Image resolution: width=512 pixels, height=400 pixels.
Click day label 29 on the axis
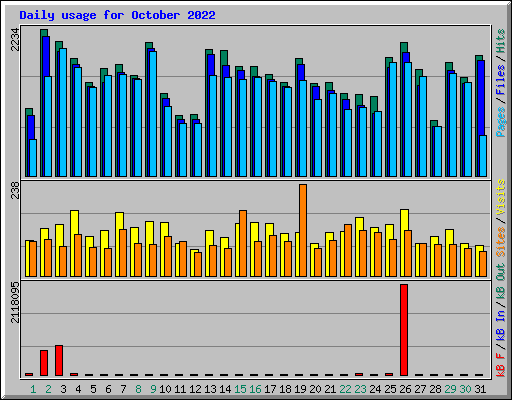click(x=450, y=389)
